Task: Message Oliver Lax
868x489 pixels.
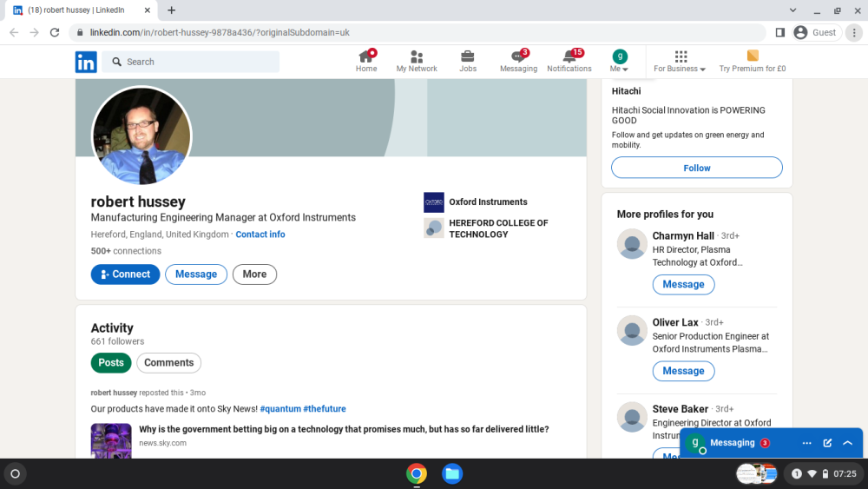Action: coord(683,371)
